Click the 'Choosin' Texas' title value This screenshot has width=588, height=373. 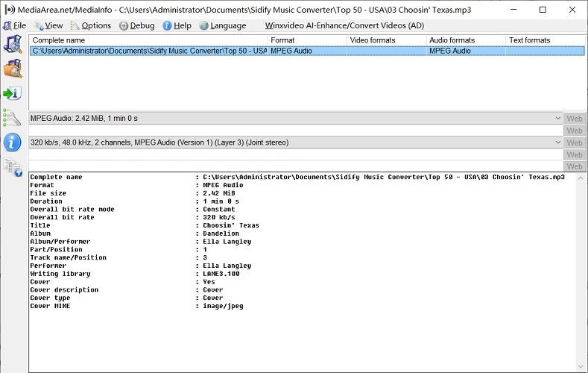pos(231,225)
